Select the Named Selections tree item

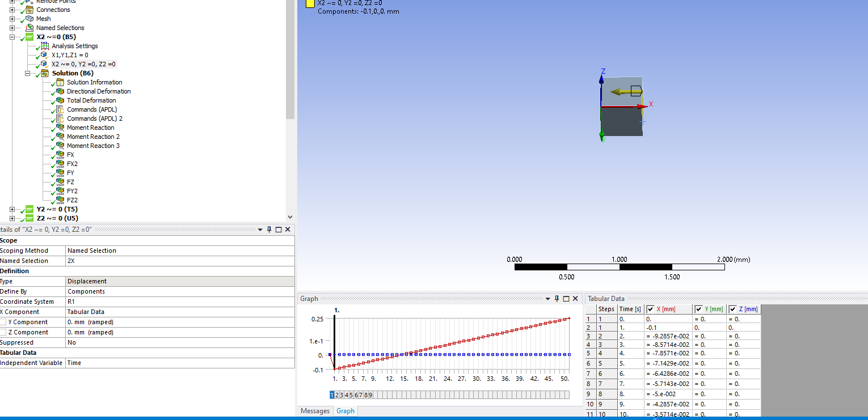60,28
